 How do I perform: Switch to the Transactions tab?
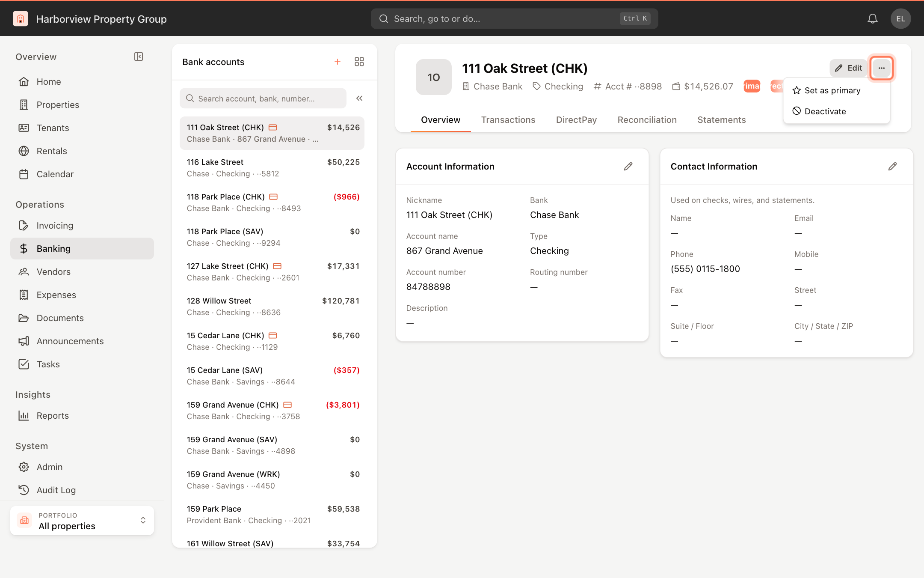508,120
